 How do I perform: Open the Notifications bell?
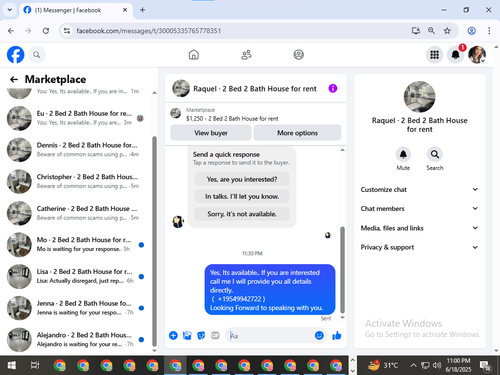click(455, 55)
